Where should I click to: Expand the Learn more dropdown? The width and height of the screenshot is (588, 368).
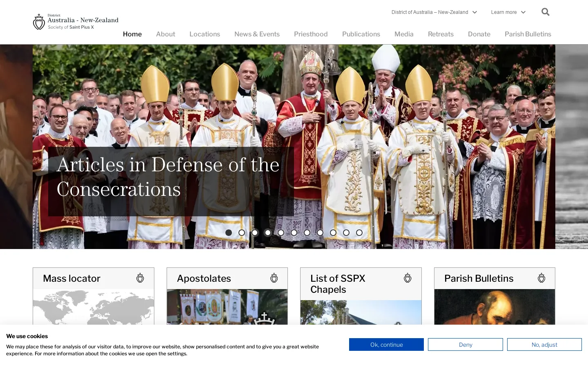tap(508, 12)
